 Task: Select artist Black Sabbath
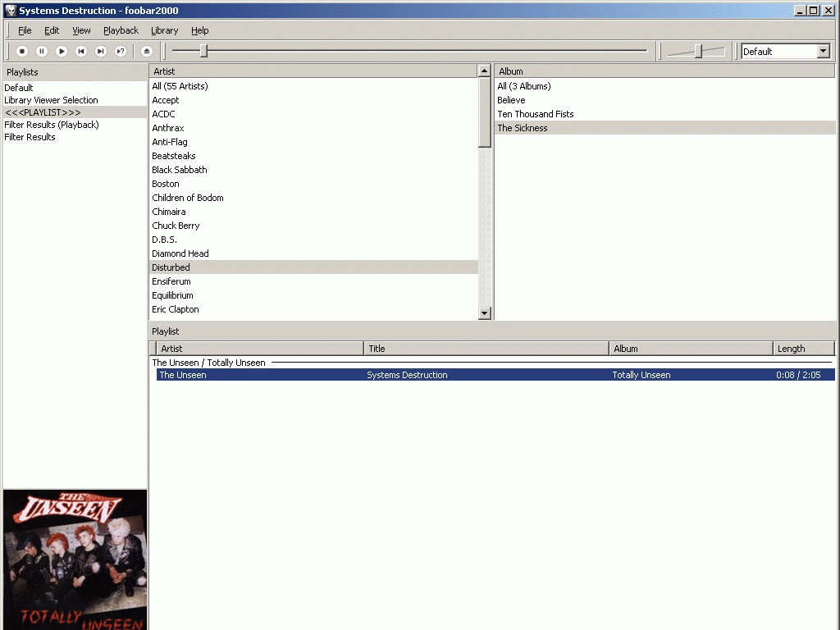coord(313,170)
